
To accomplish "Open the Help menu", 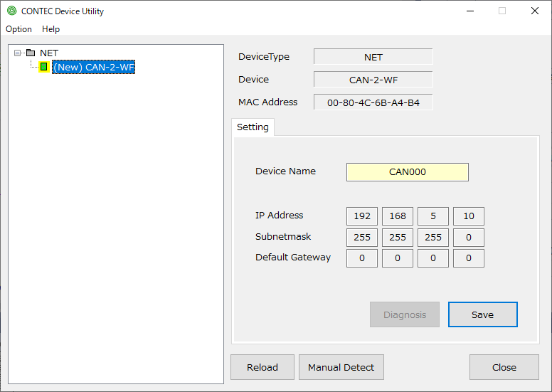I will (x=51, y=29).
